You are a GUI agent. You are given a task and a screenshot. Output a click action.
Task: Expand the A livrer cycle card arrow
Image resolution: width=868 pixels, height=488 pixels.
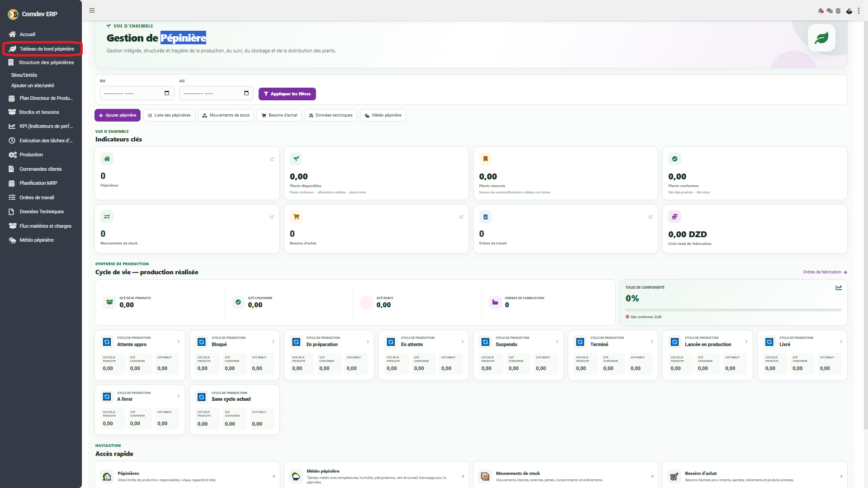tap(179, 396)
